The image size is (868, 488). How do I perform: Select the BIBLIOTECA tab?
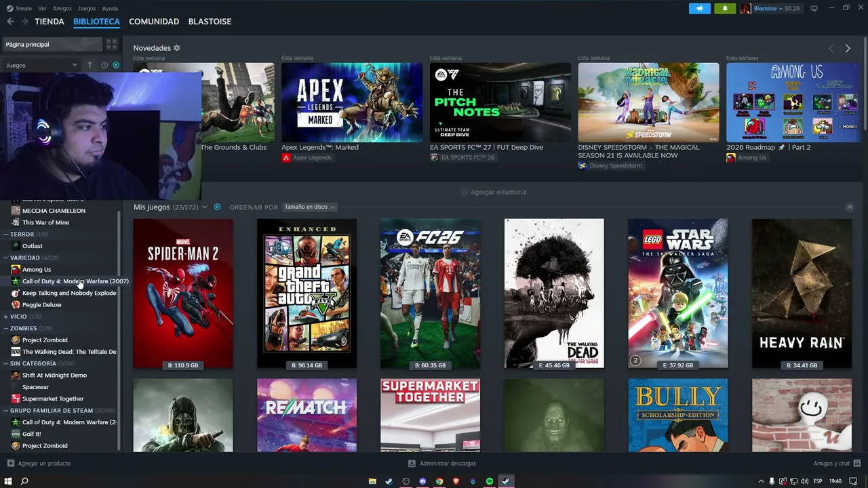click(96, 22)
